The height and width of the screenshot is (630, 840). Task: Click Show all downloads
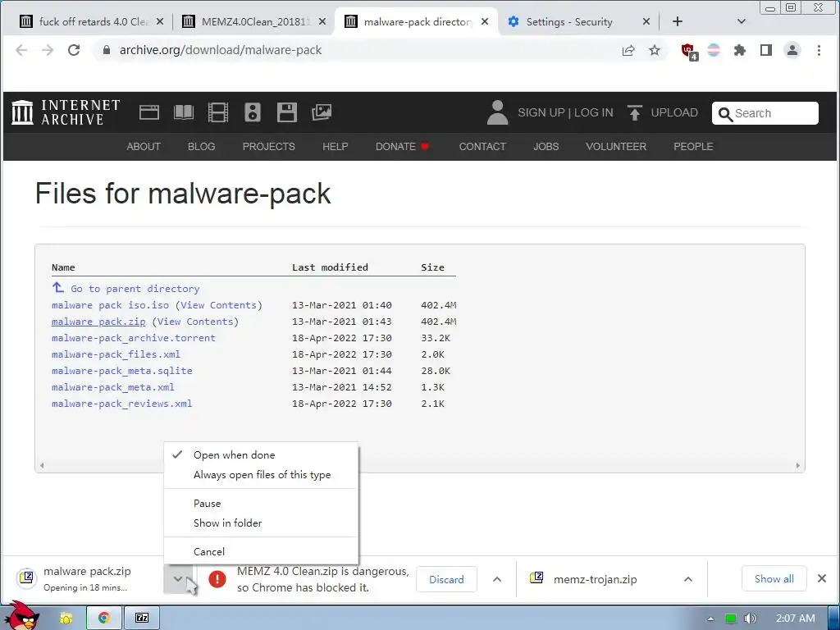coord(774,578)
